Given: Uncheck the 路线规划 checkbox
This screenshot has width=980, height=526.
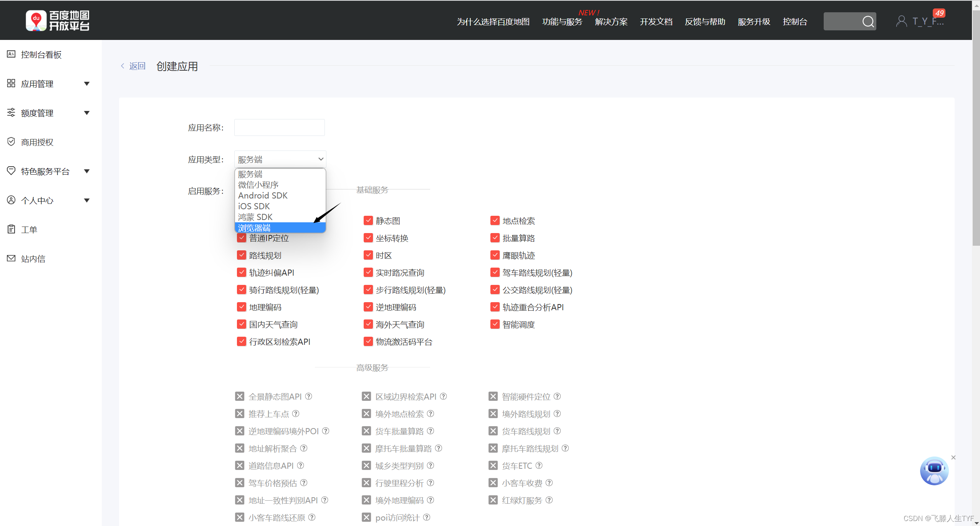Looking at the screenshot, I should click(241, 255).
